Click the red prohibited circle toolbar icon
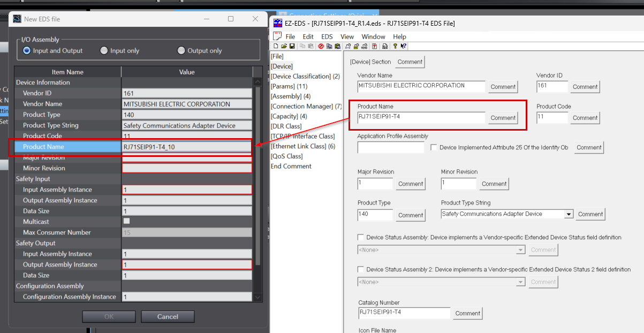This screenshot has width=644, height=333. tap(321, 46)
